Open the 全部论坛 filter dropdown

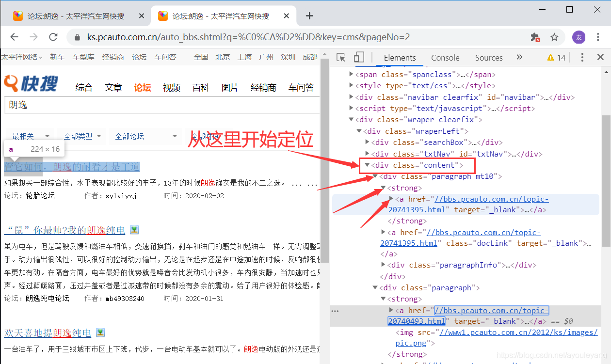pos(145,136)
